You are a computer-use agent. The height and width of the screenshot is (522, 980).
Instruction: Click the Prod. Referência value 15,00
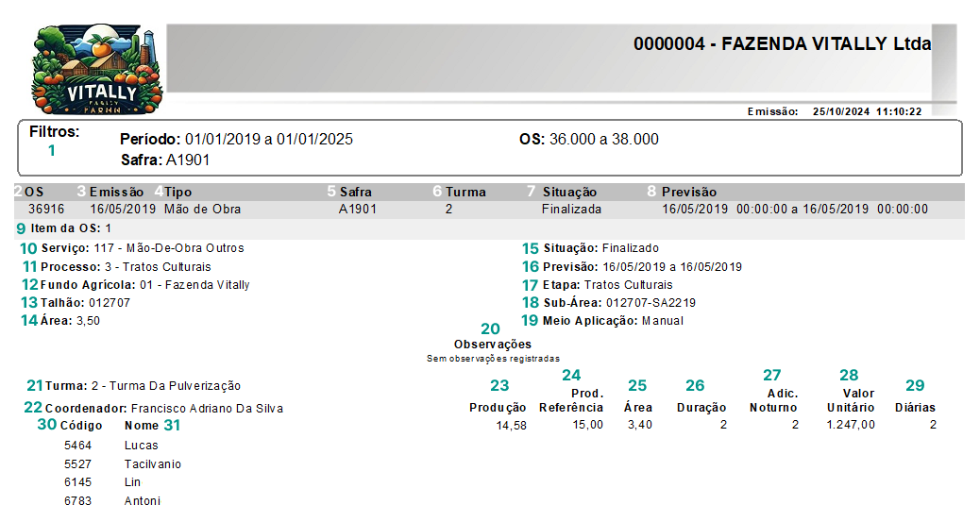tap(588, 425)
